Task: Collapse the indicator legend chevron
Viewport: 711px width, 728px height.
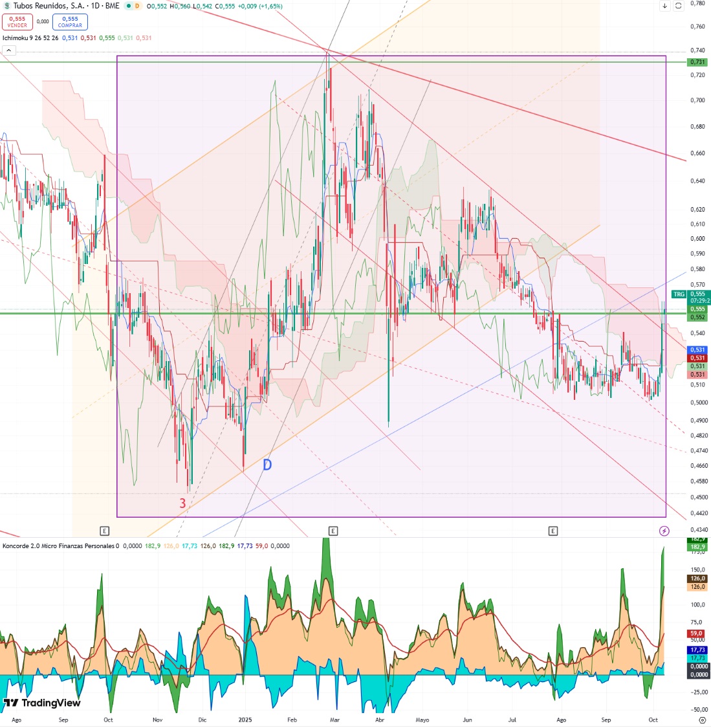Action: pos(9,50)
